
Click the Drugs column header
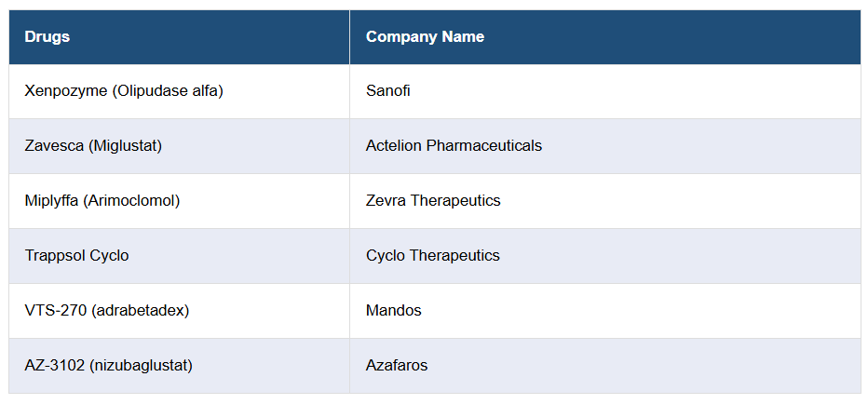click(x=47, y=37)
